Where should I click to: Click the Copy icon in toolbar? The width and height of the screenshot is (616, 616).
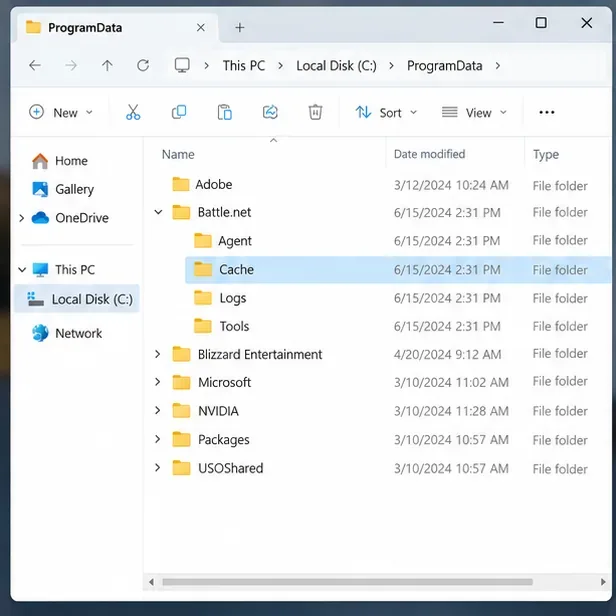point(179,112)
